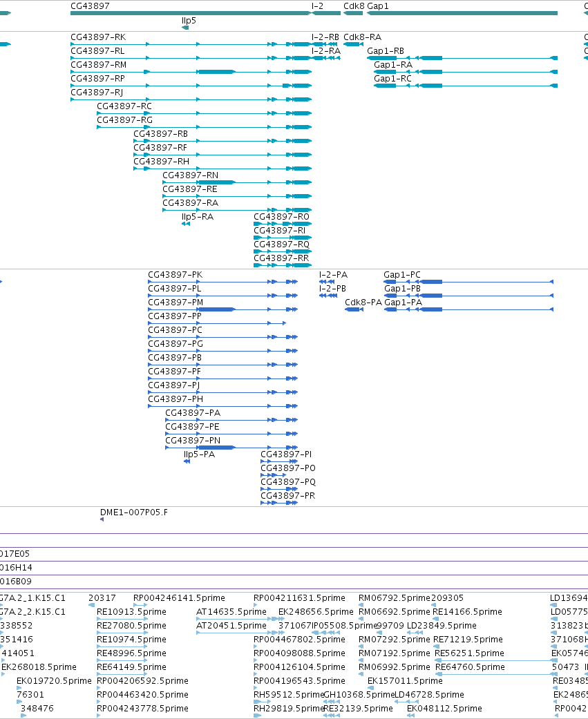The width and height of the screenshot is (588, 719).
Task: Select transcript label CG43897-RO
Action: point(282,216)
